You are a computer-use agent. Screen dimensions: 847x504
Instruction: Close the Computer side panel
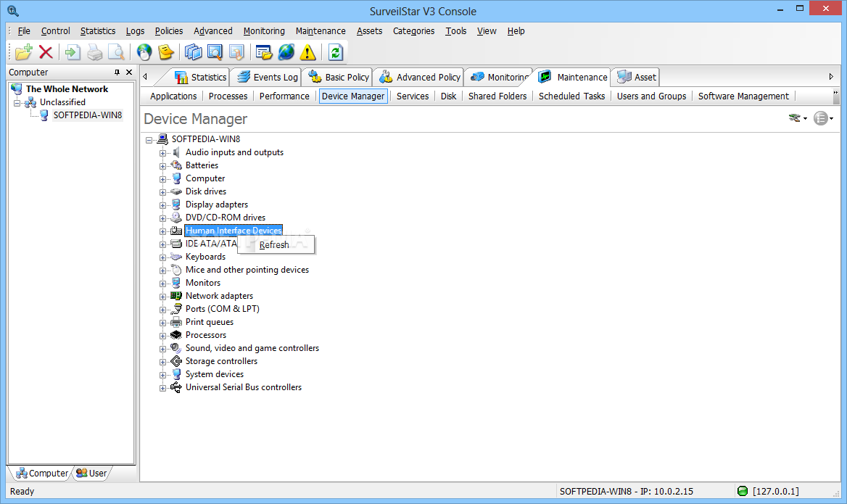129,72
